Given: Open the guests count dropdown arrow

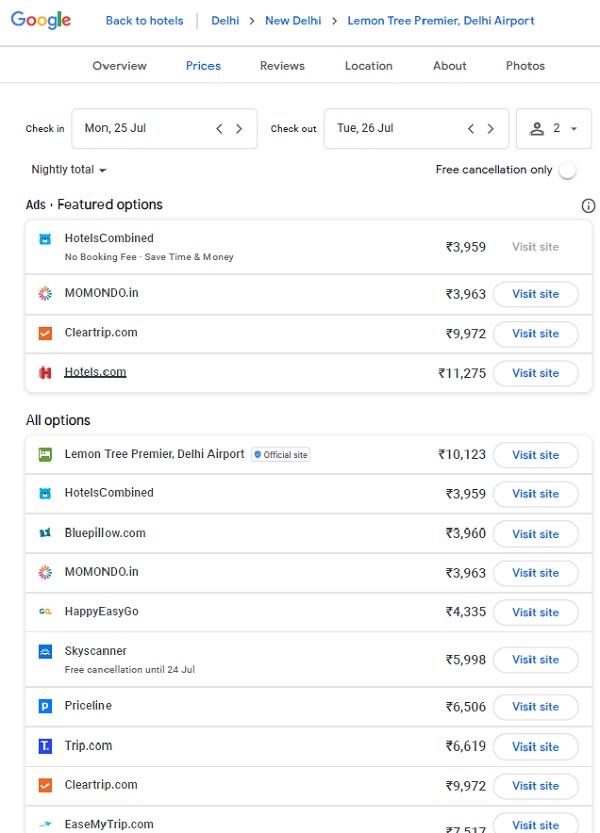Looking at the screenshot, I should [574, 129].
